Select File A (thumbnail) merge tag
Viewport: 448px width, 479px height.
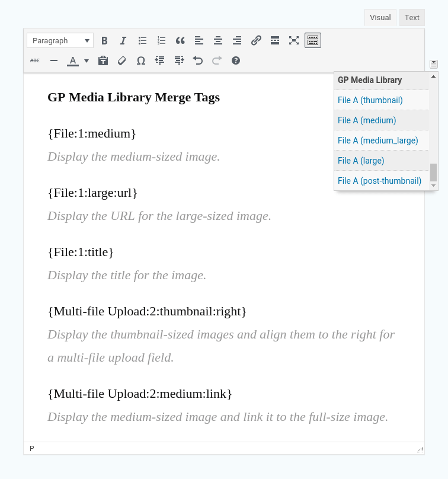[x=370, y=100]
